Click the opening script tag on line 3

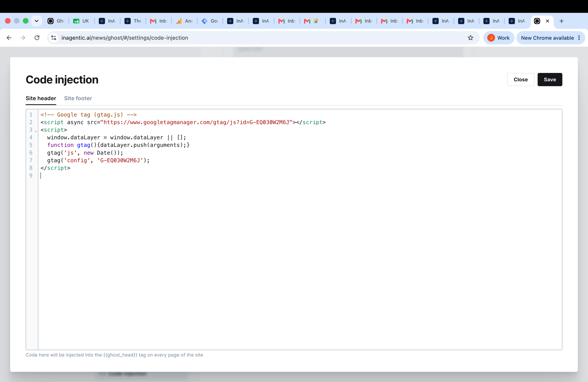[54, 130]
